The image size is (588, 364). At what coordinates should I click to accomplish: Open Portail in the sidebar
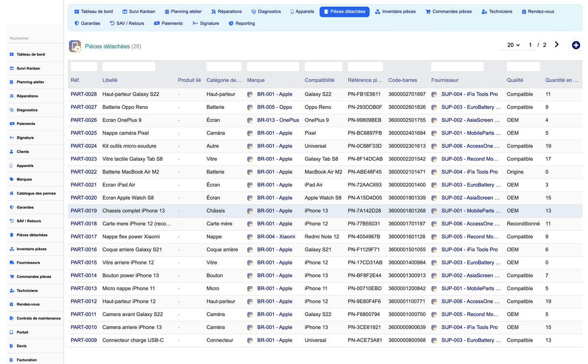35,332
